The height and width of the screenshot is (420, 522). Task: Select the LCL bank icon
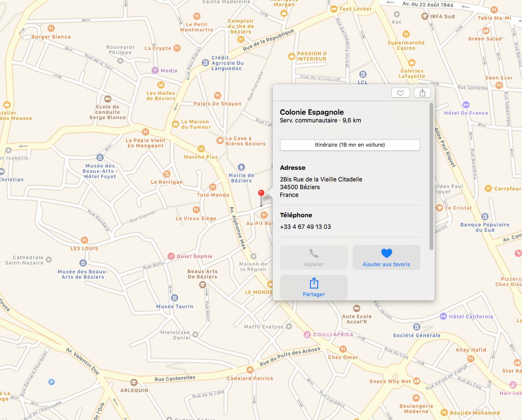363,75
